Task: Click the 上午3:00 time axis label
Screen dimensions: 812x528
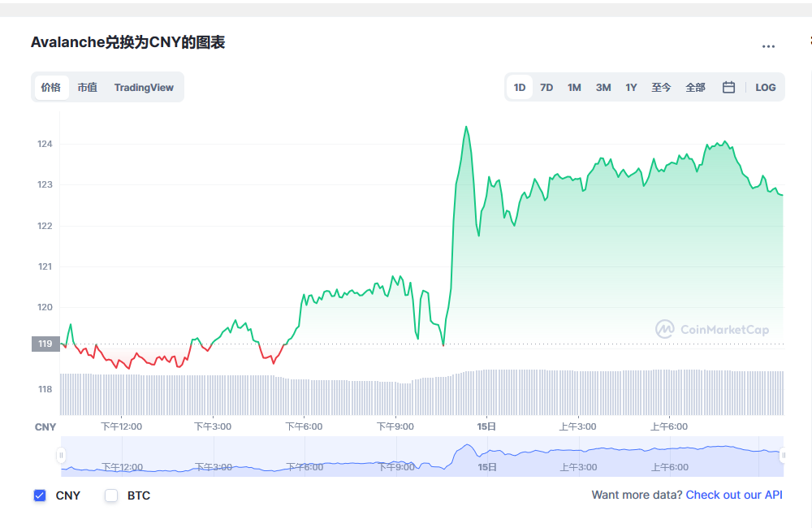Action: tap(577, 426)
